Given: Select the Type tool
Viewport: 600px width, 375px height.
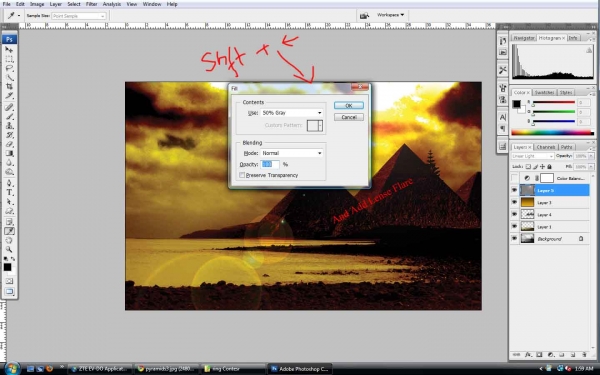Looking at the screenshot, I should tap(9, 192).
